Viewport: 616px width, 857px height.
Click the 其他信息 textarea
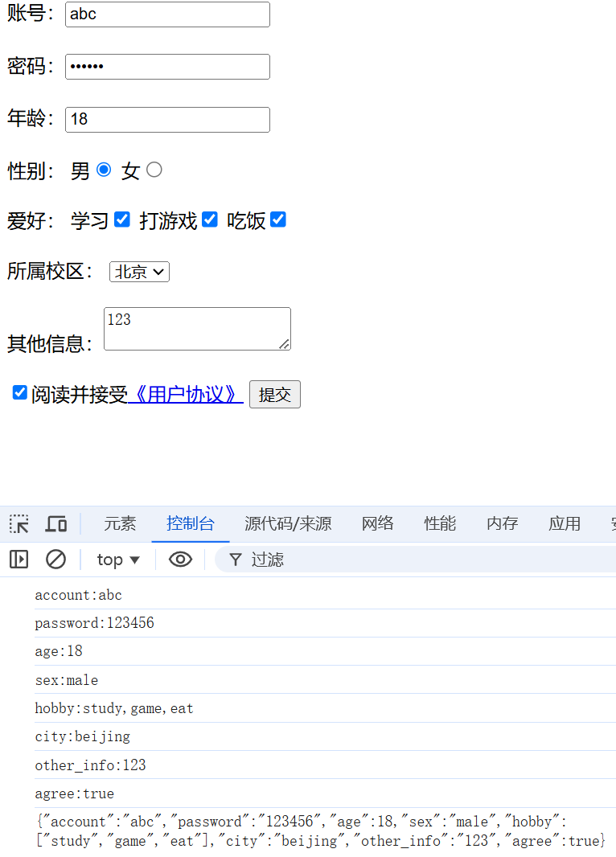click(197, 329)
